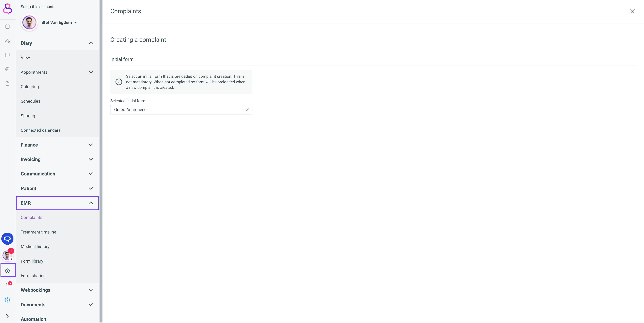The image size is (644, 323).
Task: Expand the Patient section
Action: point(58,188)
